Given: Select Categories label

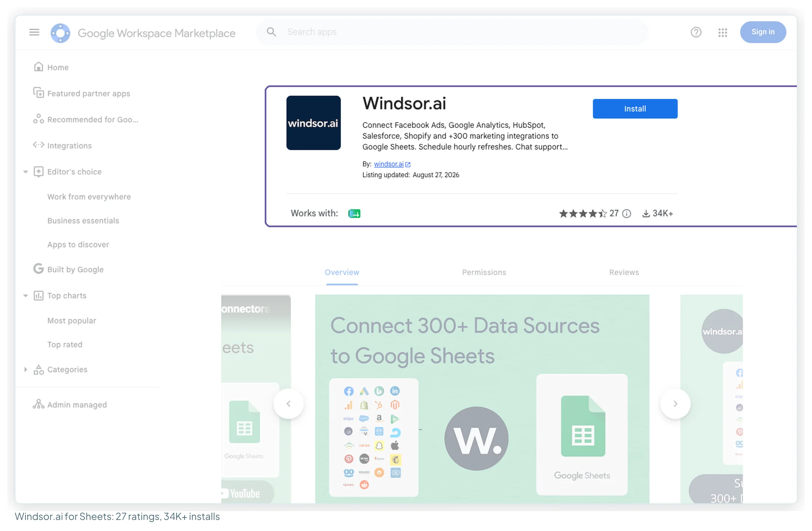Looking at the screenshot, I should [x=67, y=370].
